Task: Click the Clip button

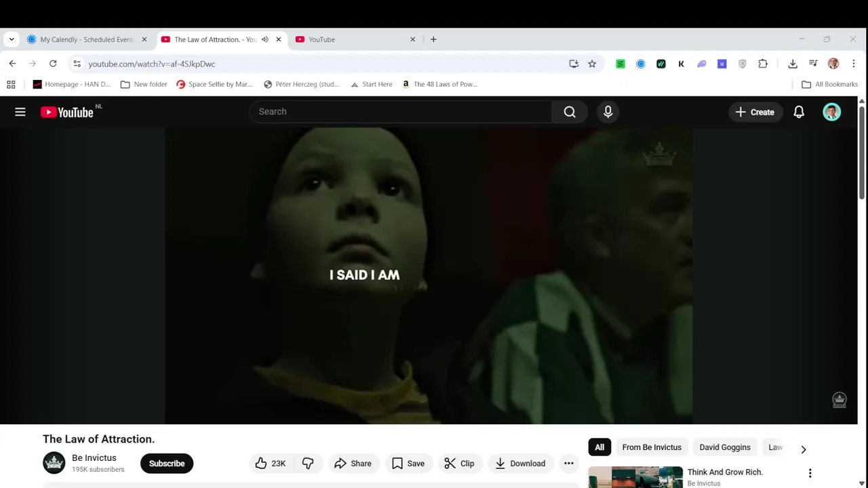Action: (459, 464)
